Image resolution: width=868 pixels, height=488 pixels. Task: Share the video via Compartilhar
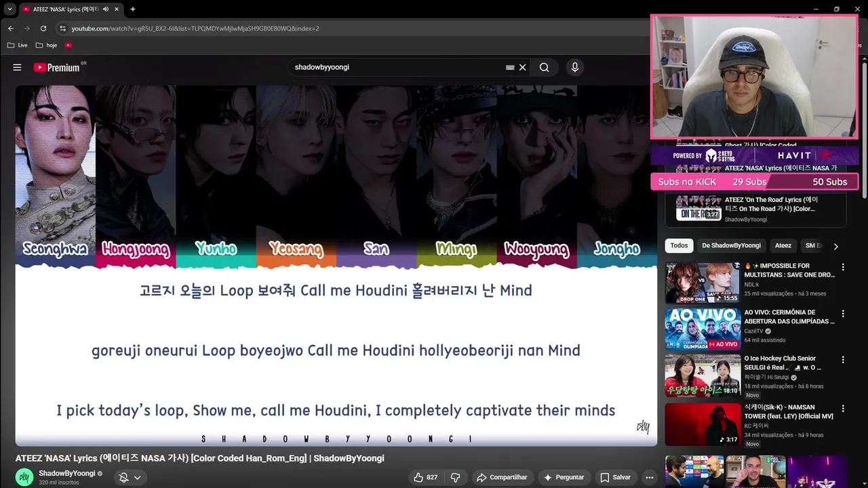click(x=502, y=477)
